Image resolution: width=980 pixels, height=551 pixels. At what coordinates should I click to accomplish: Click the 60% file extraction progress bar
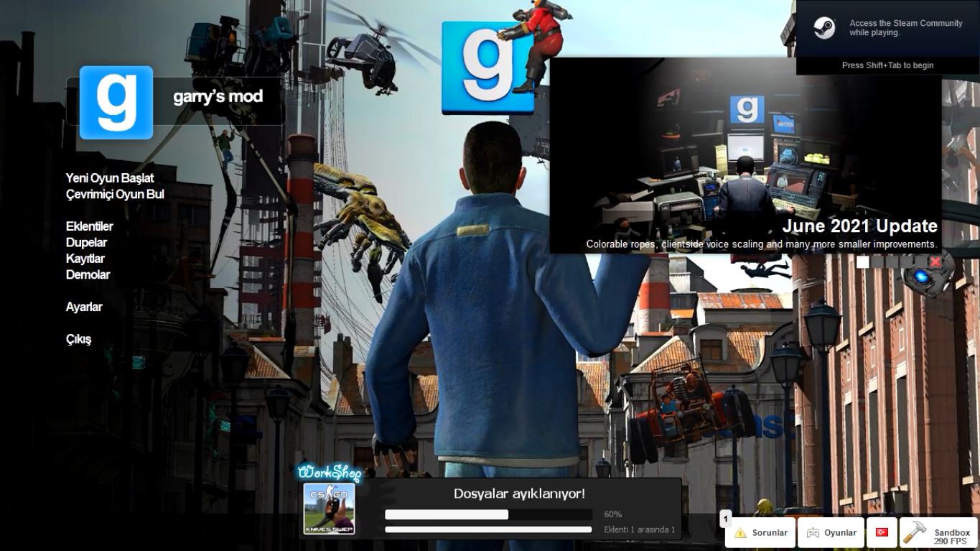488,514
